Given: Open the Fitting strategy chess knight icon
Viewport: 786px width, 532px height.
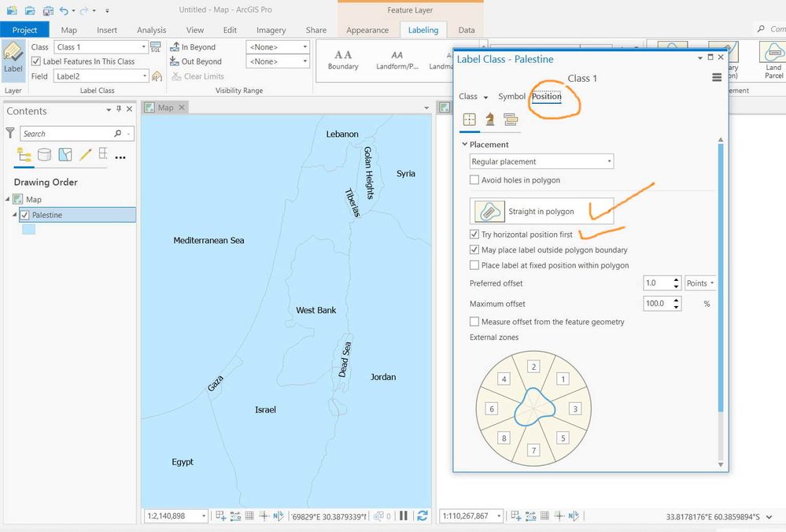Looking at the screenshot, I should point(489,120).
